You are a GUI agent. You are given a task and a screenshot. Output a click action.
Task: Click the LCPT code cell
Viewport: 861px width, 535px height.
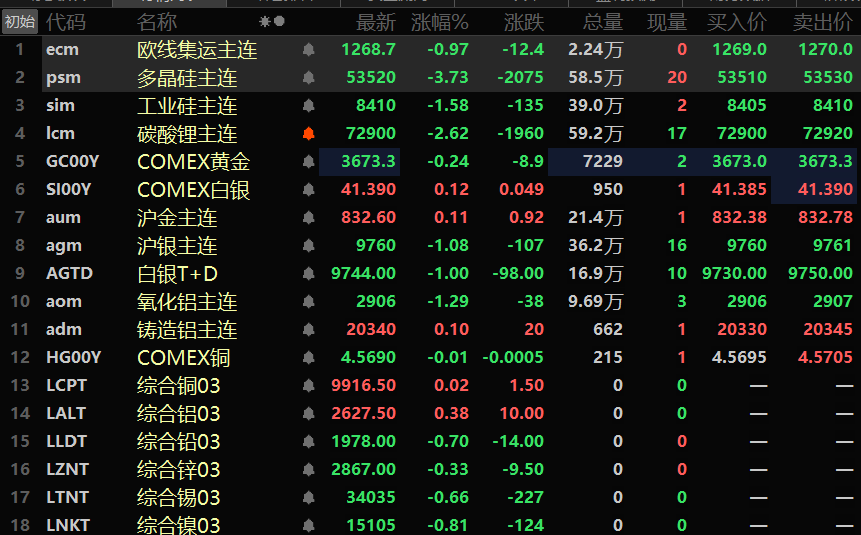point(66,386)
